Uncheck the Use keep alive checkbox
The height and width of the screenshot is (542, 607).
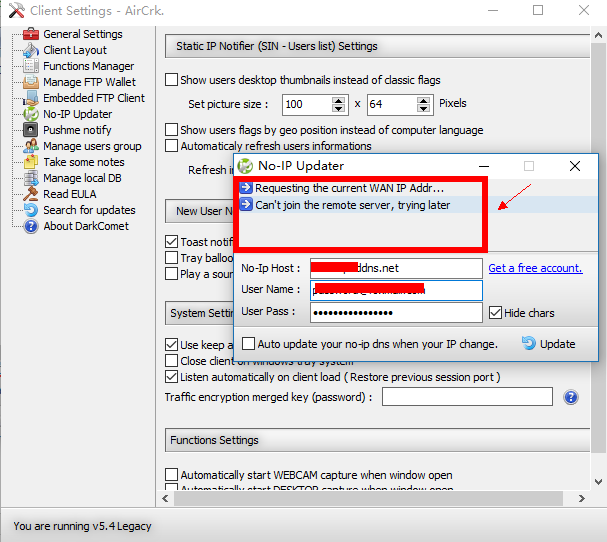click(x=171, y=345)
